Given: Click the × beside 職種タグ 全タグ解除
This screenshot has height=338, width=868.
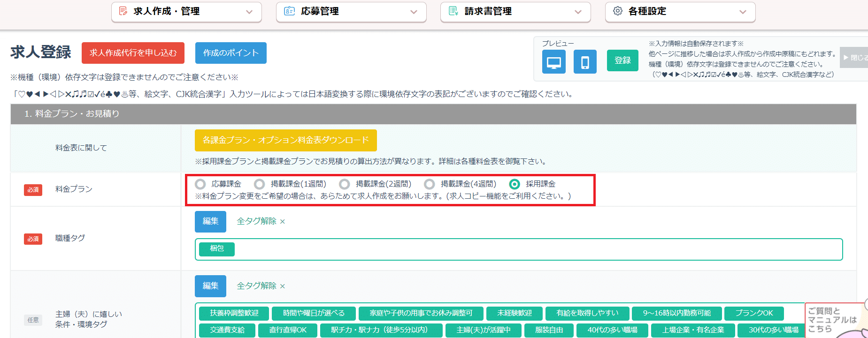Looking at the screenshot, I should point(283,222).
